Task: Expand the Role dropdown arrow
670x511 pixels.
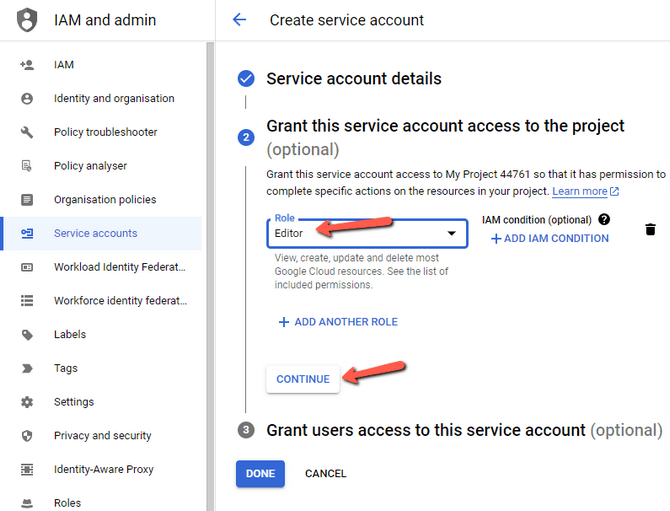Action: [x=451, y=233]
